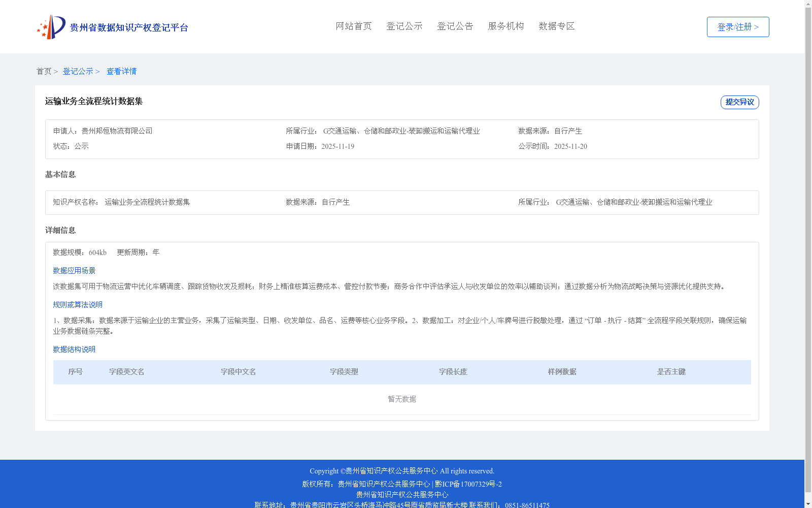Click the 基本信息 section heading
Viewport: 812px width, 508px height.
click(60, 175)
